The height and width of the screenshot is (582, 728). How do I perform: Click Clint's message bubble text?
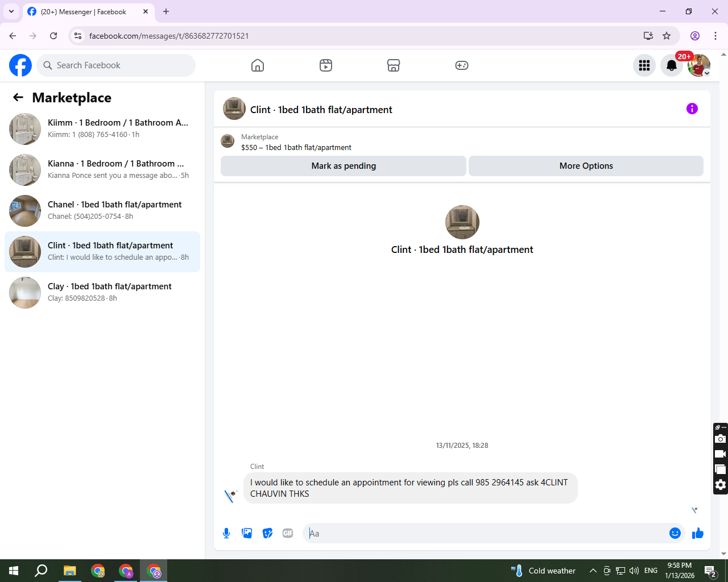pyautogui.click(x=410, y=488)
